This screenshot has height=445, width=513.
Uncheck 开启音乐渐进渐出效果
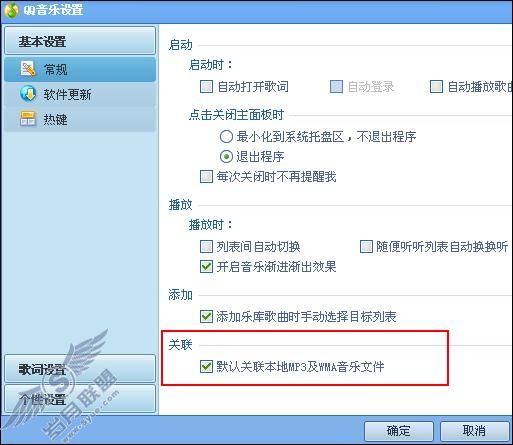coord(206,267)
